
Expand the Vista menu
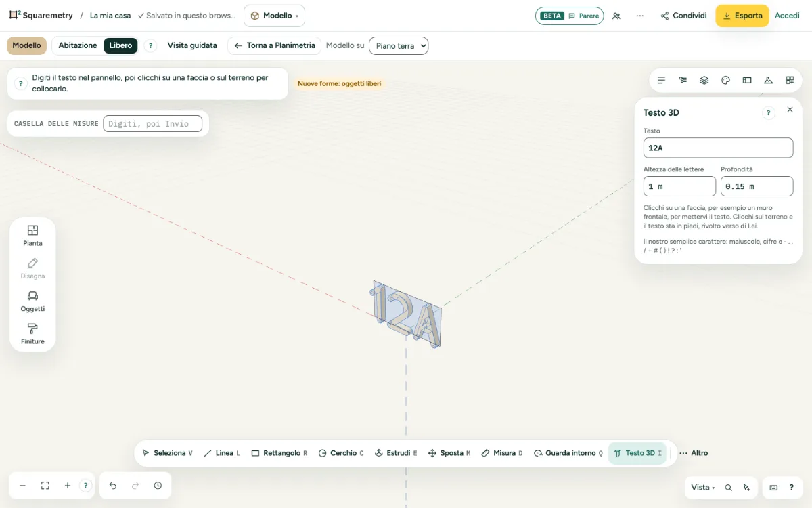(x=703, y=488)
